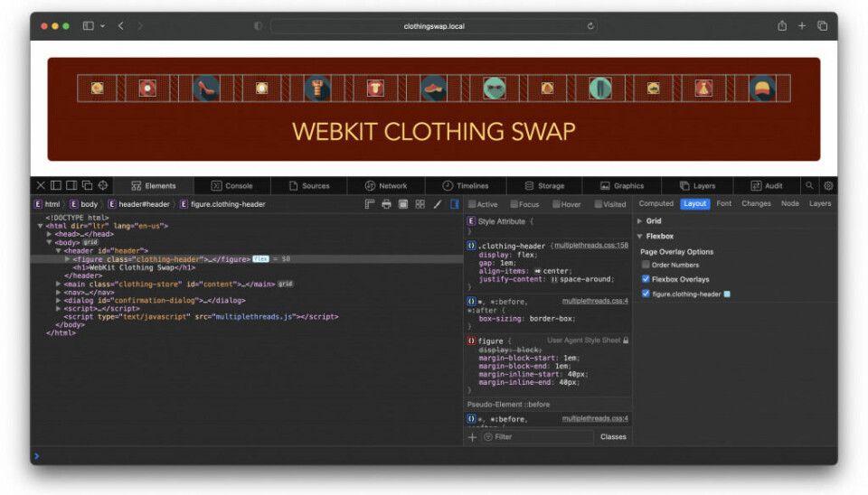Show the Safari tab overview
This screenshot has height=495, width=868.
click(822, 26)
